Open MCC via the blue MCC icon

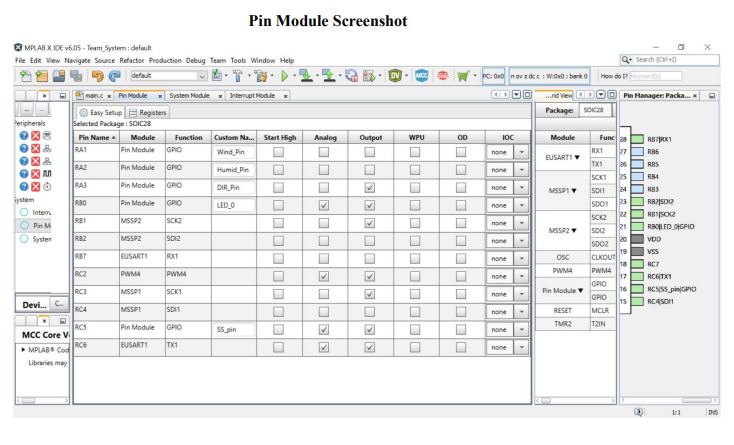422,75
